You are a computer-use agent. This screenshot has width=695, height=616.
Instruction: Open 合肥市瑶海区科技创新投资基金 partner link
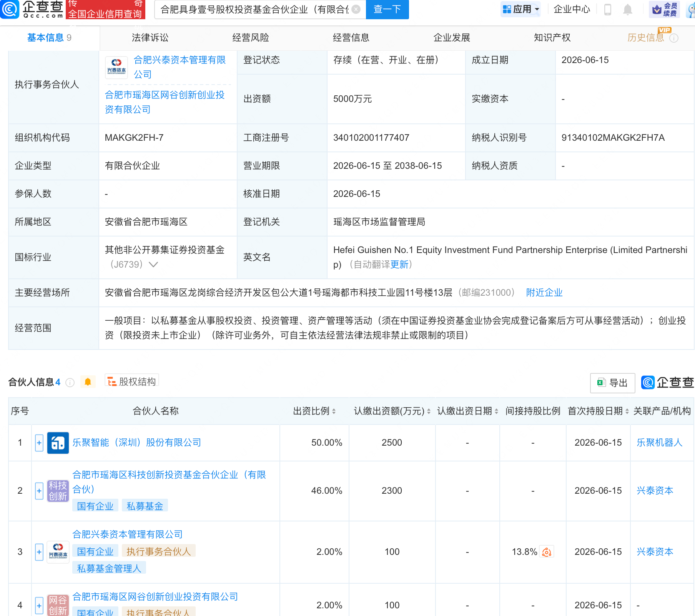click(169, 482)
